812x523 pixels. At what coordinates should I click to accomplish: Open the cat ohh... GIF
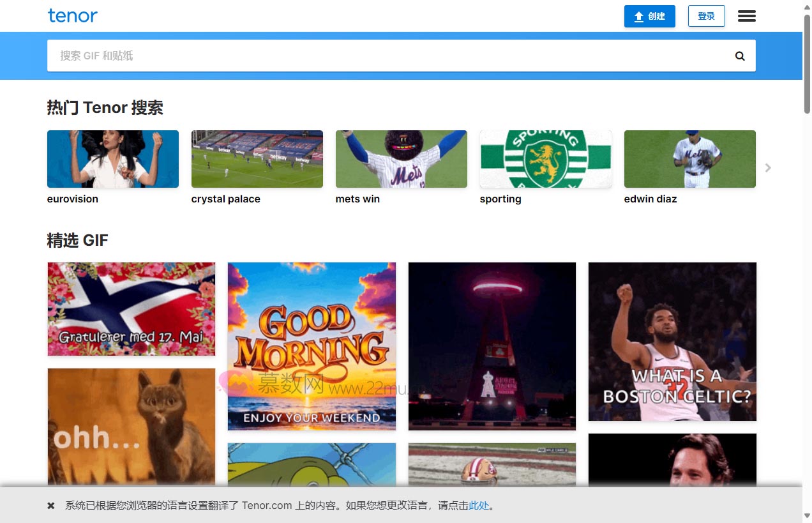(x=132, y=425)
